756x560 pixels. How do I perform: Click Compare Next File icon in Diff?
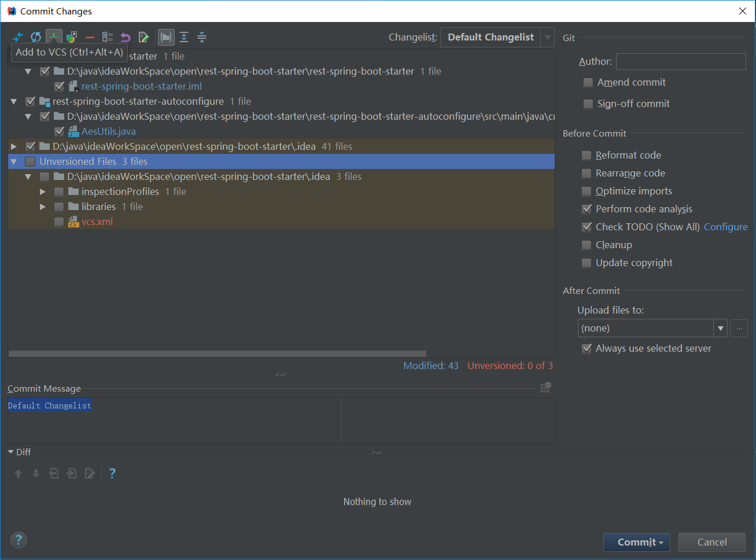tap(72, 474)
